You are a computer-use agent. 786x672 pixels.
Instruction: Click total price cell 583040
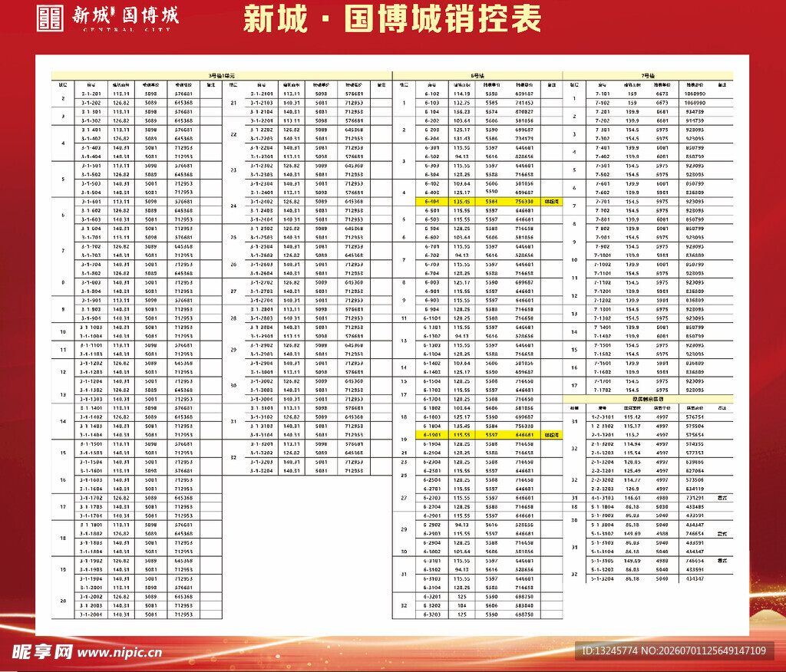click(524, 605)
